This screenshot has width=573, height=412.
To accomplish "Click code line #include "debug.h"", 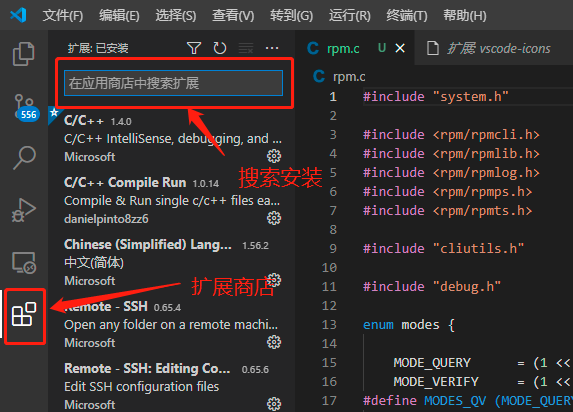I will click(432, 287).
